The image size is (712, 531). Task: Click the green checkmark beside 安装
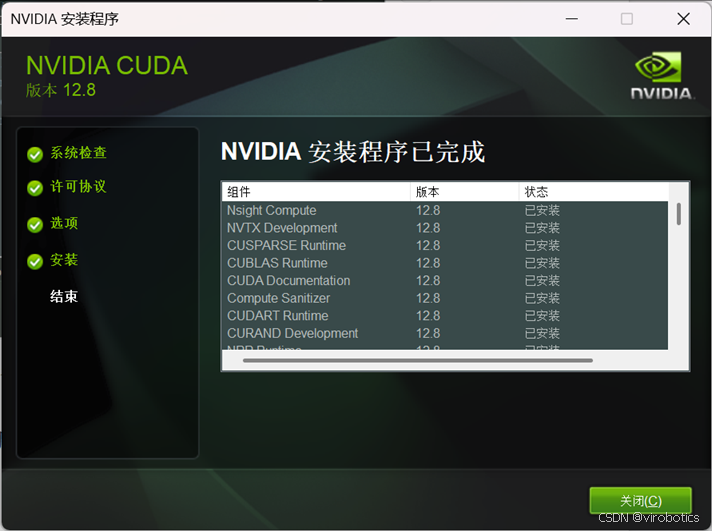(35, 261)
